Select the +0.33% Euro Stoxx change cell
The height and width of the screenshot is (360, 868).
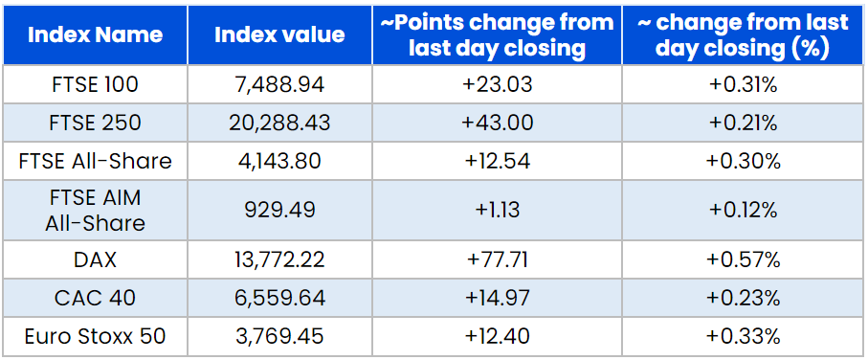point(744,336)
